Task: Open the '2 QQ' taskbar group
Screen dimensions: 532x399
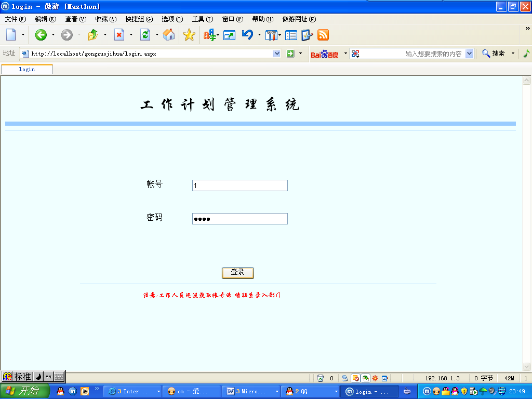Action: 311,392
